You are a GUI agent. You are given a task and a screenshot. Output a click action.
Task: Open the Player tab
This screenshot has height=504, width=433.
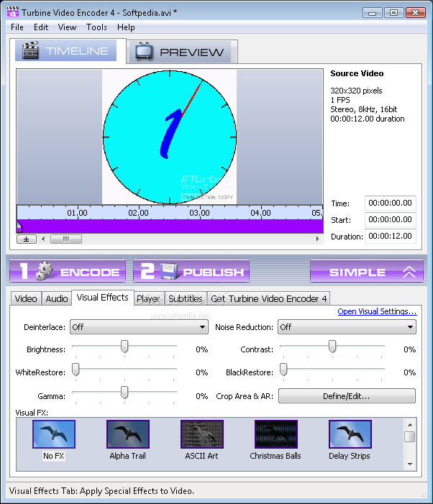coord(148,298)
